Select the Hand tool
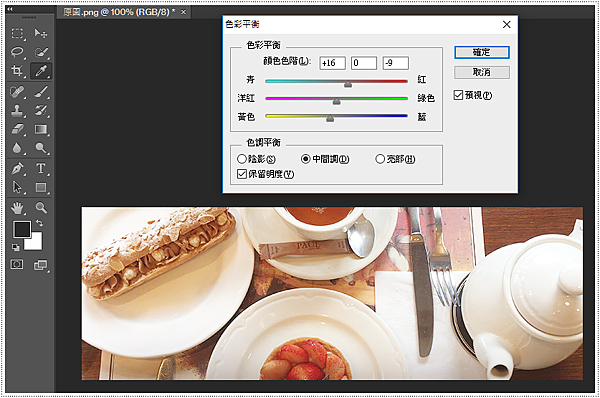 coord(17,208)
